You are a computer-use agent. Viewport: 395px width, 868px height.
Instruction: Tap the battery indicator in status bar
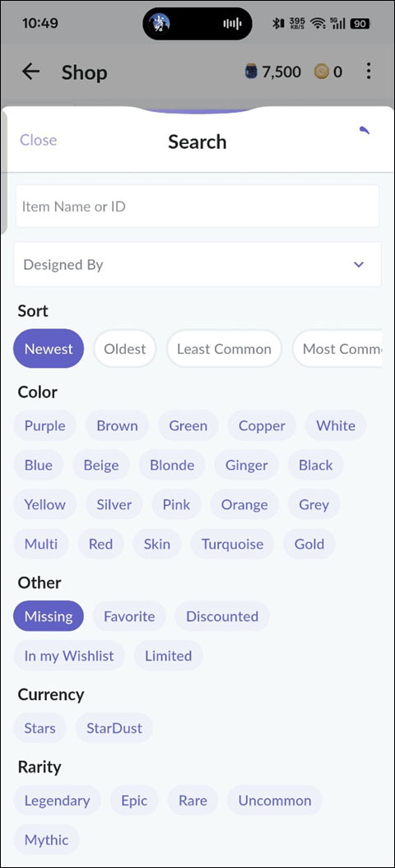pos(360,23)
